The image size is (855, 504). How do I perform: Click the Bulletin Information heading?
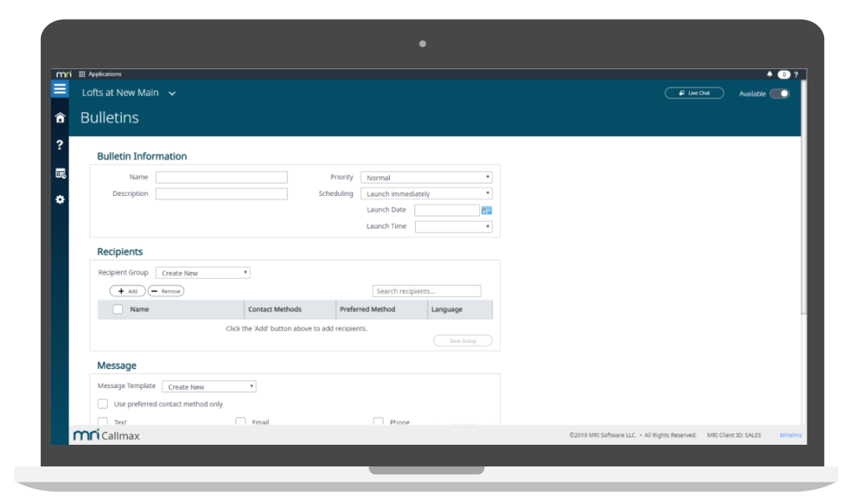pos(142,156)
